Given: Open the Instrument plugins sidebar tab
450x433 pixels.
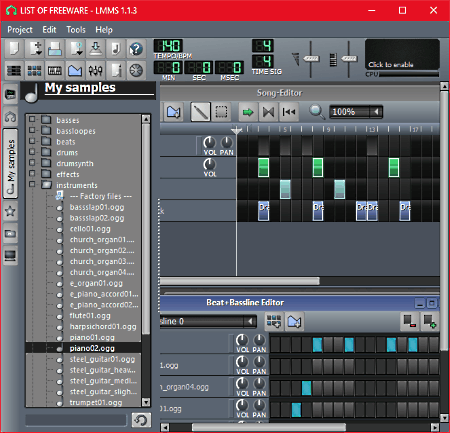Looking at the screenshot, I should coord(10,94).
